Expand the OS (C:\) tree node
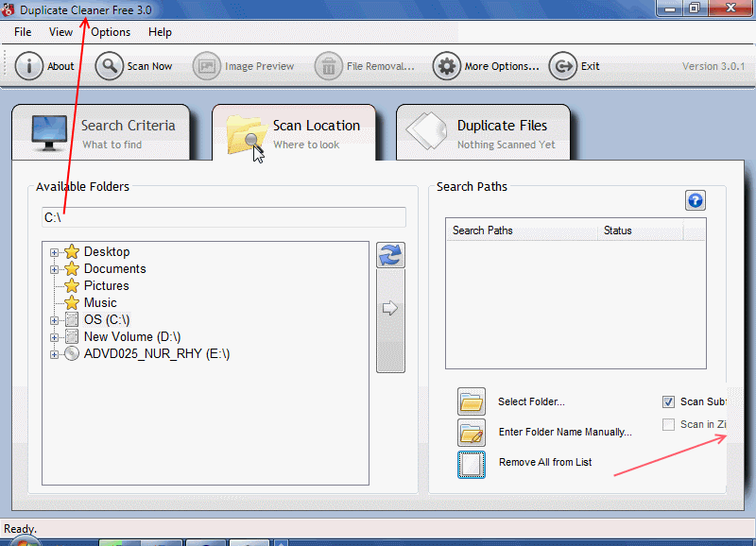 (54, 320)
